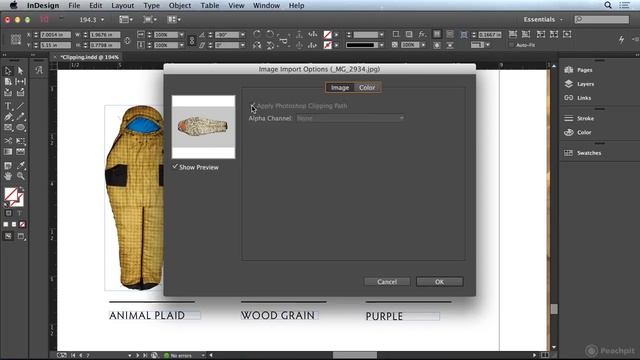
Task: Open the arrange documents dropdown
Action: pos(174,20)
